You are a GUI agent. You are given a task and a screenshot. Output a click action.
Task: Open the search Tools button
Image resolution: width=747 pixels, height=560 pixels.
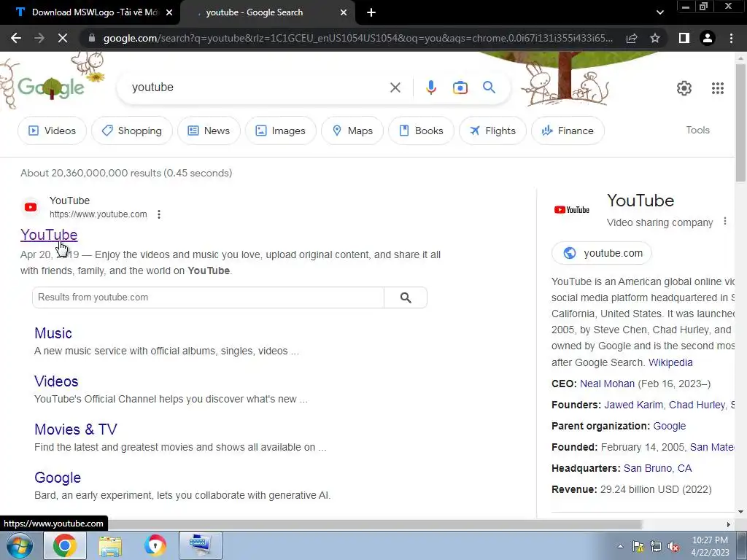pyautogui.click(x=697, y=130)
